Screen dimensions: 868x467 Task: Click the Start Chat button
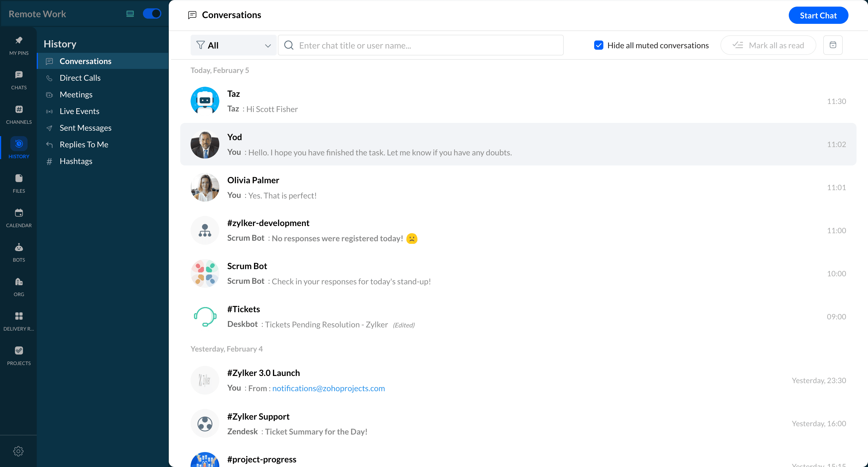(x=818, y=15)
